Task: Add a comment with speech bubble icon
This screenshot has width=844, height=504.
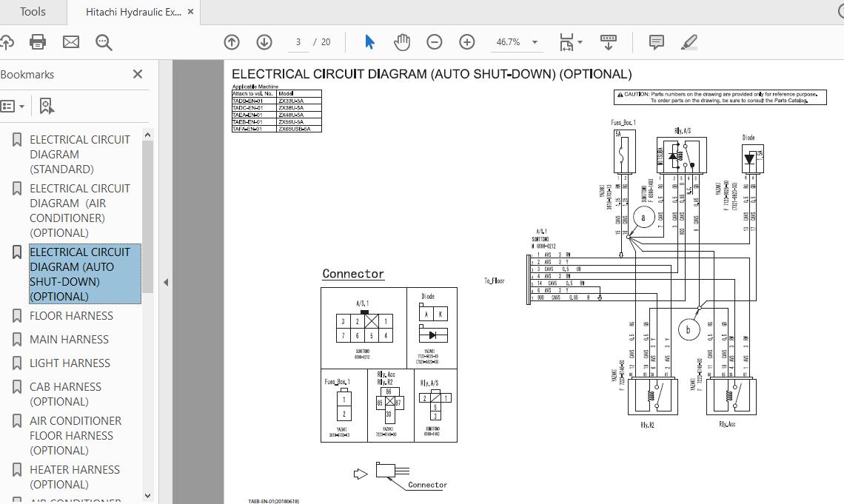Action: [656, 42]
